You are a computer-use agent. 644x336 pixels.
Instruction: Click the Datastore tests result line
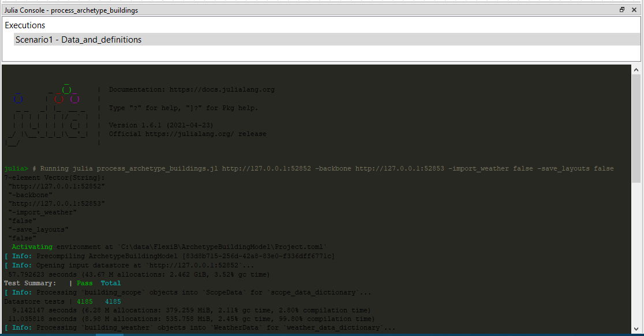63,301
